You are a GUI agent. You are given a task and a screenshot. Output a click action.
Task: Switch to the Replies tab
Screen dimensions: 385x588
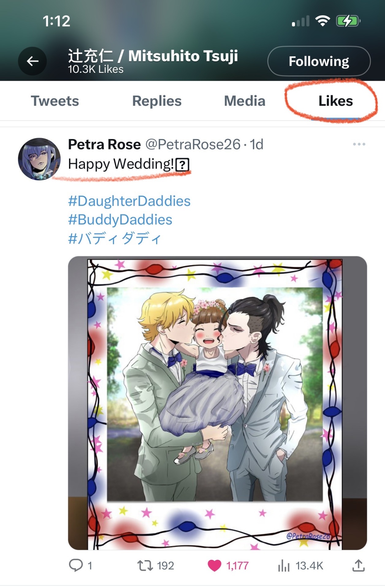click(x=157, y=101)
